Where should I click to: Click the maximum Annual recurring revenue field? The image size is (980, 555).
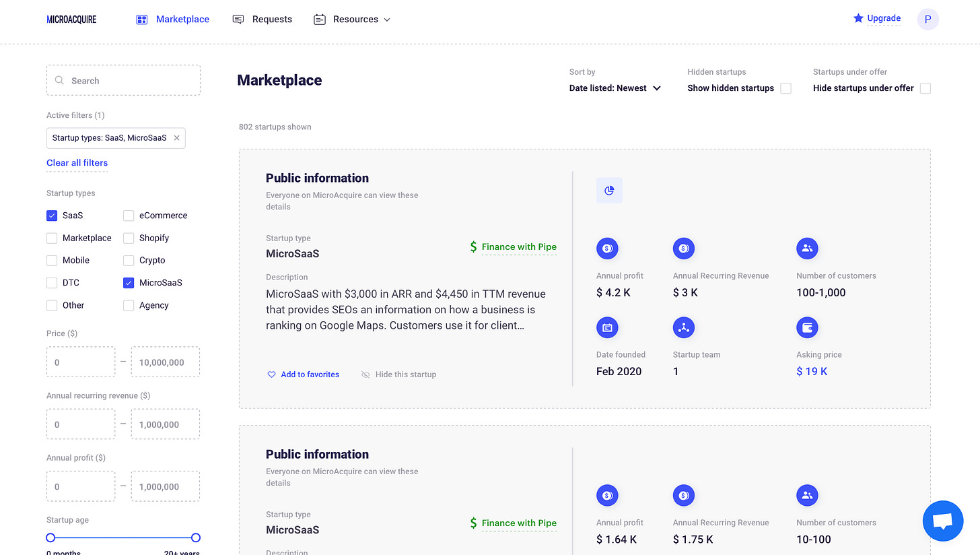point(166,424)
